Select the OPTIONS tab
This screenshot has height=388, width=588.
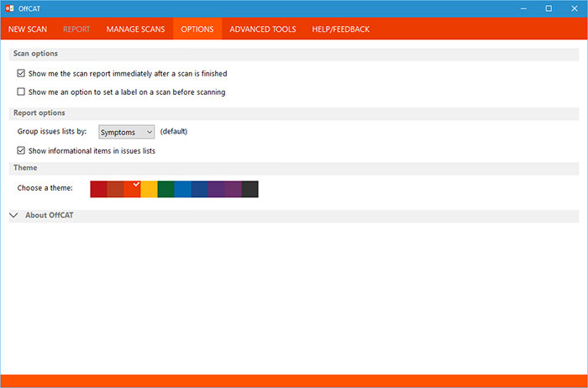pyautogui.click(x=197, y=29)
